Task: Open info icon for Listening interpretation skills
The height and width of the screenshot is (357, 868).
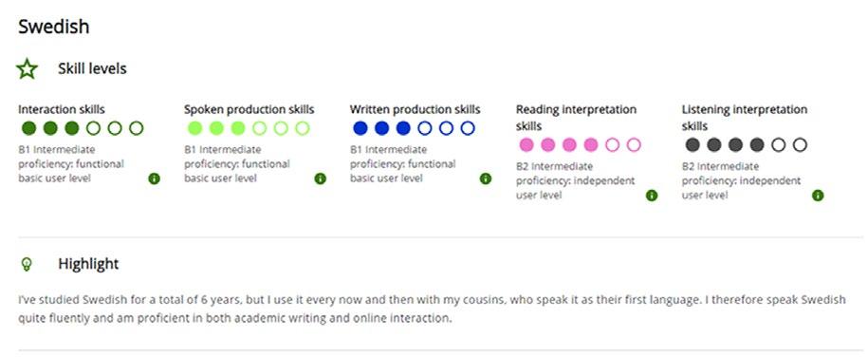Action: 818,196
